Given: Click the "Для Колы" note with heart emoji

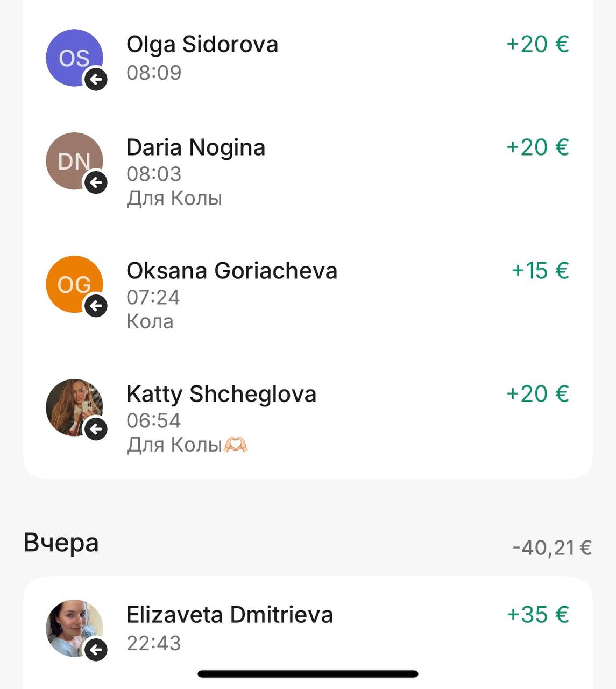Looking at the screenshot, I should click(187, 445).
